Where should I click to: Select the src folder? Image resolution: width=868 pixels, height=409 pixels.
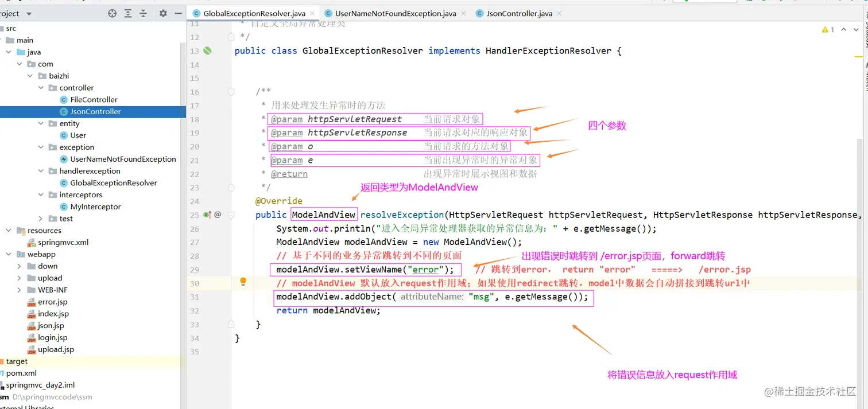[x=11, y=28]
